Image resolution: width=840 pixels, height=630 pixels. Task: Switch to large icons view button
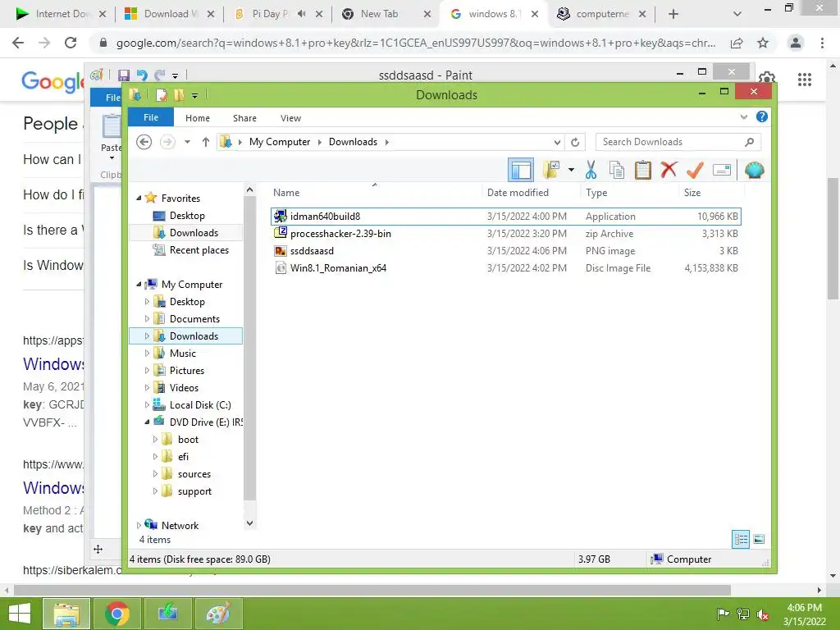click(x=759, y=539)
